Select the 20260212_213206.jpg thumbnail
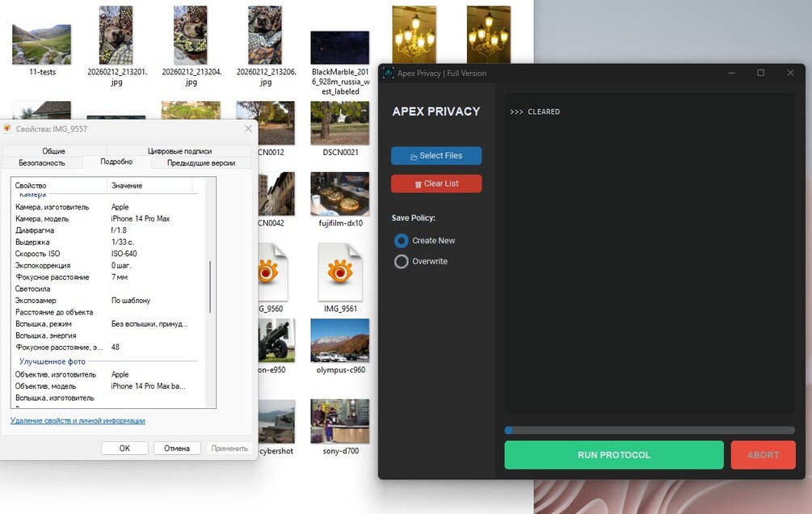812x514 pixels. pyautogui.click(x=265, y=36)
